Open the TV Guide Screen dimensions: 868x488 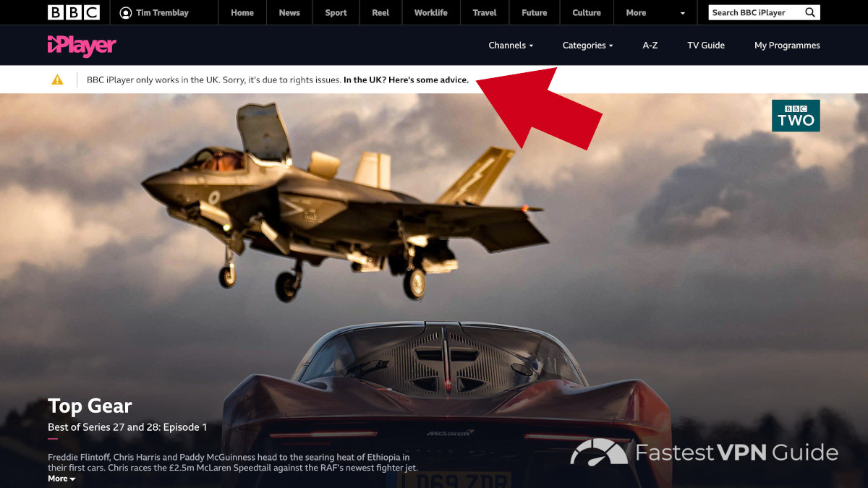[x=706, y=45]
